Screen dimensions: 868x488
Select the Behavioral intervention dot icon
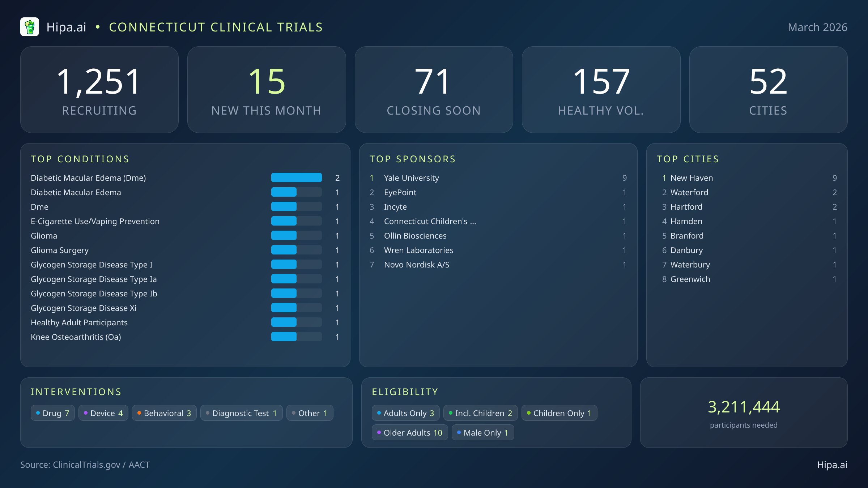click(139, 413)
